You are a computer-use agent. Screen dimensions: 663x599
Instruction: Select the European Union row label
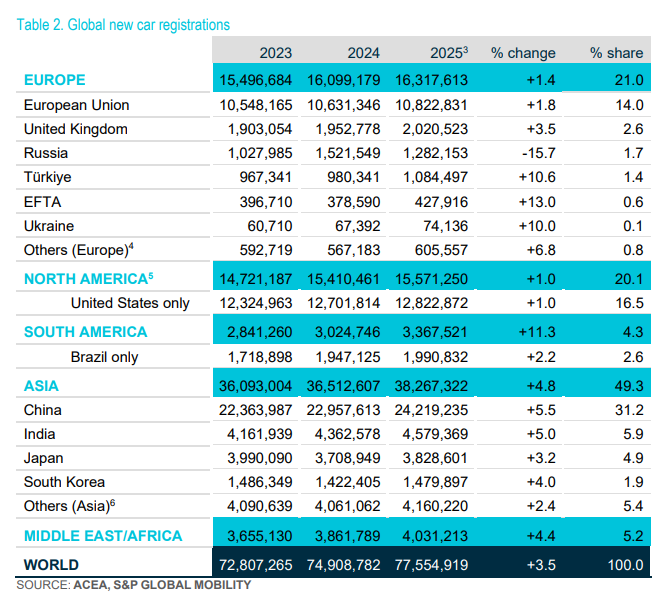77,105
